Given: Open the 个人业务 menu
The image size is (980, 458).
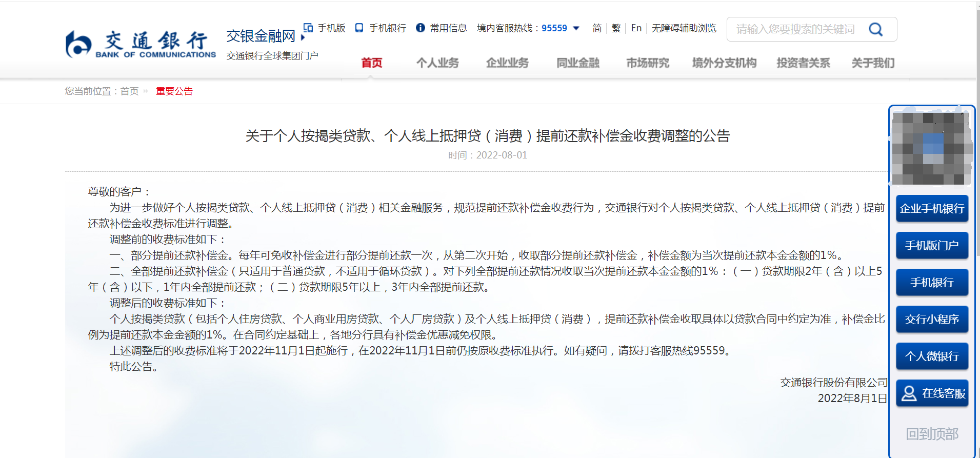Looking at the screenshot, I should pyautogui.click(x=437, y=63).
